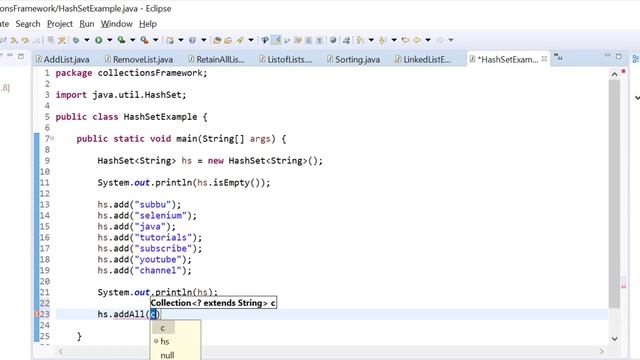Minimize the editor area
This screenshot has height=360, width=640.
(607, 55)
